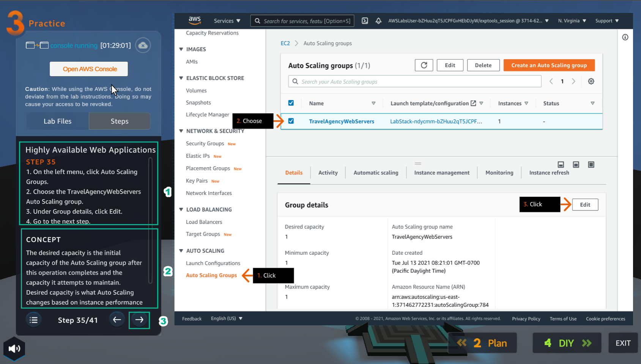Click the Delete button

483,65
